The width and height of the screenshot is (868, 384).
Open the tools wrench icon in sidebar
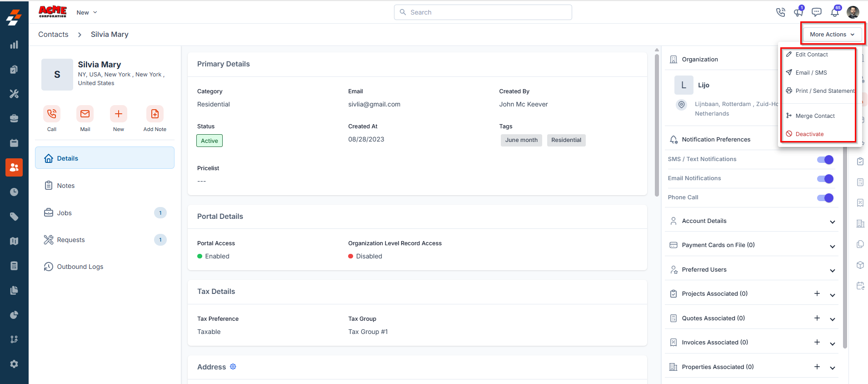pyautogui.click(x=14, y=94)
